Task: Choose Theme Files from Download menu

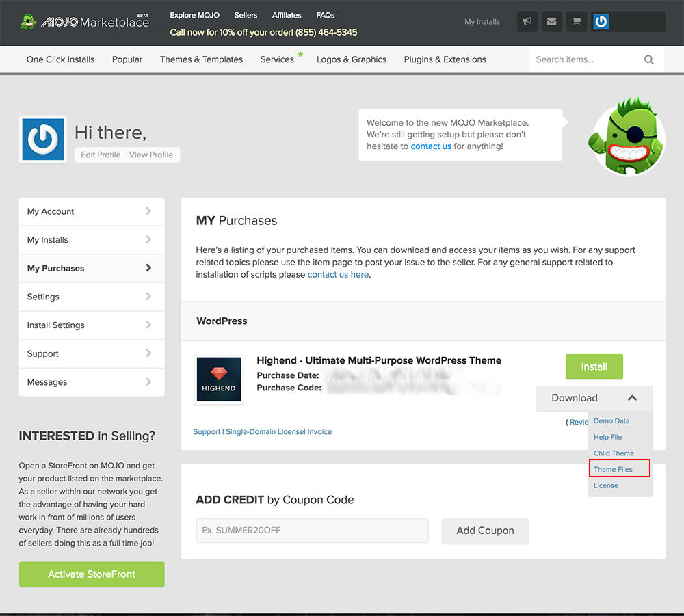Action: tap(613, 470)
